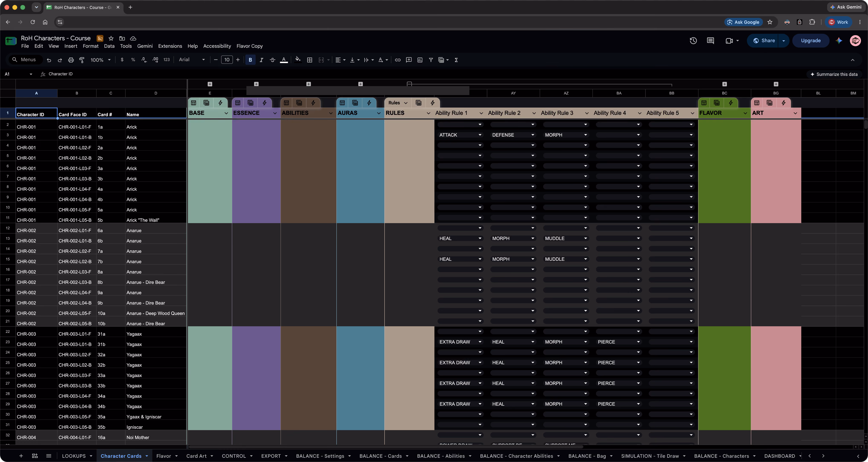The height and width of the screenshot is (462, 868).
Task: Click Summarize this data
Action: (x=834, y=74)
